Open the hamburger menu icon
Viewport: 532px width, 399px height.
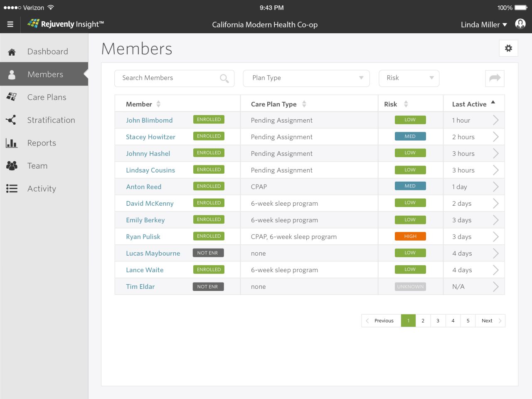coord(10,25)
